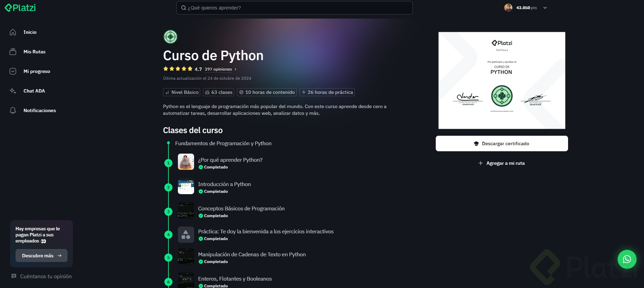Click the graduation cap icon on download button
The image size is (644, 288).
[476, 143]
